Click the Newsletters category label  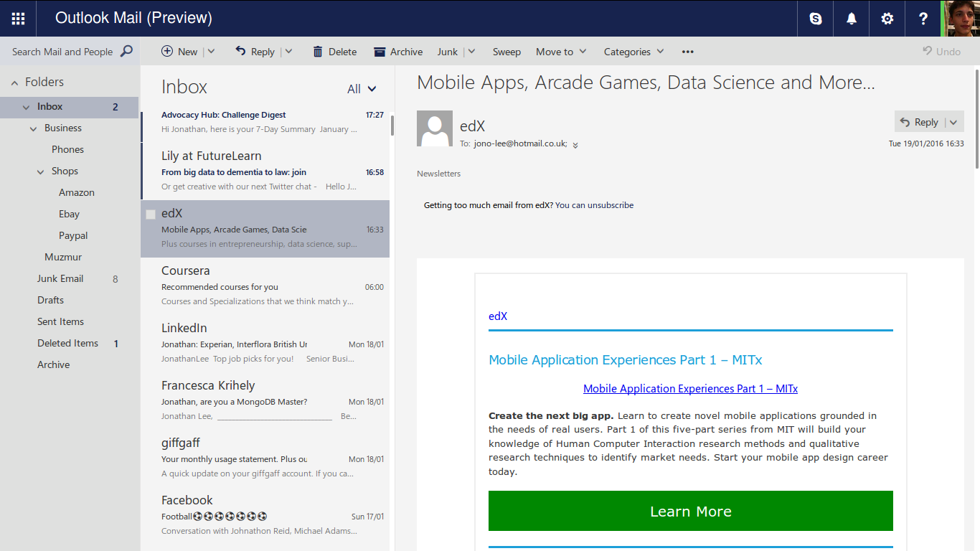(439, 174)
